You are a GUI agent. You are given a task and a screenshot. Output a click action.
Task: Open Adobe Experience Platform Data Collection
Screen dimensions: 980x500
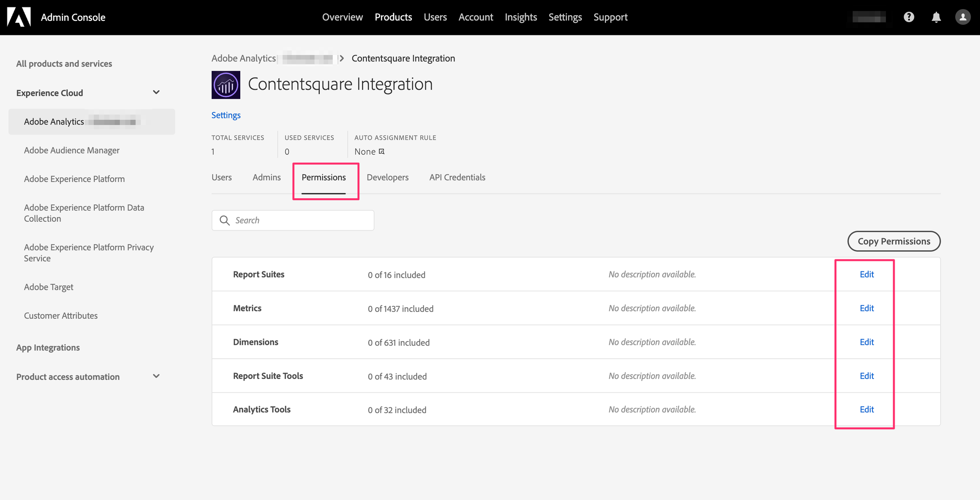point(84,213)
